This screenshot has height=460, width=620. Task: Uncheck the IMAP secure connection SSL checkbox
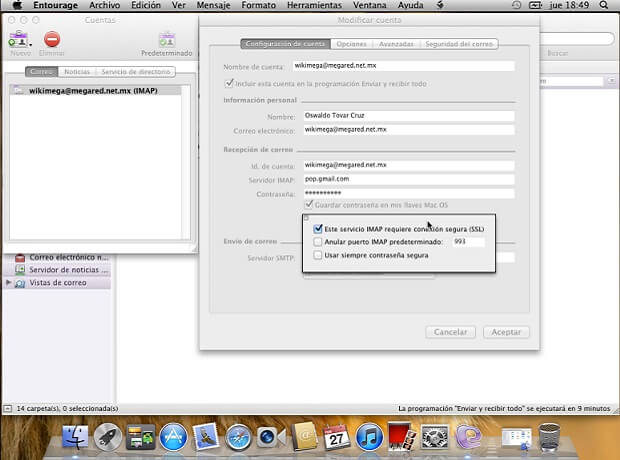[318, 229]
